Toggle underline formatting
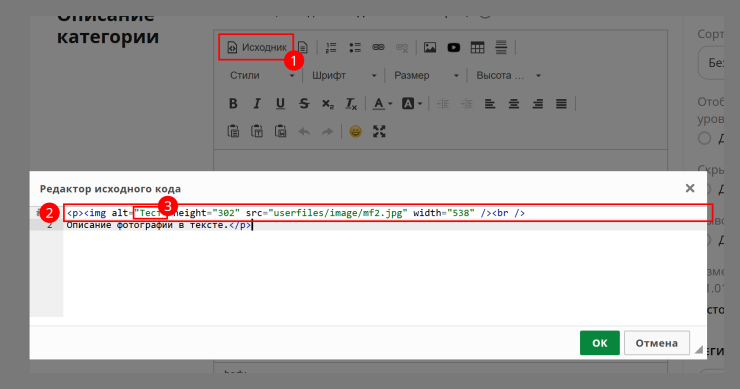The width and height of the screenshot is (740, 389). [280, 103]
